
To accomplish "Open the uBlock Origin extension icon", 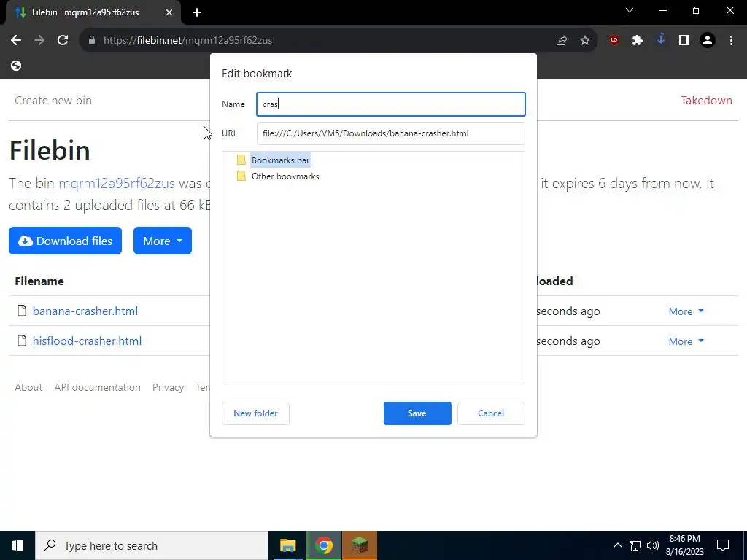I will pyautogui.click(x=614, y=41).
